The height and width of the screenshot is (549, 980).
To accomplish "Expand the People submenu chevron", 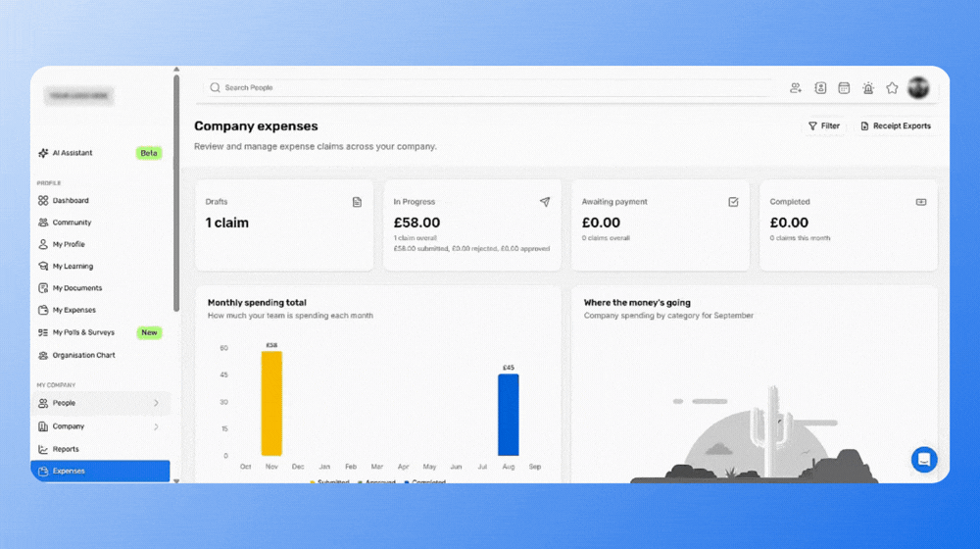I will pyautogui.click(x=156, y=403).
